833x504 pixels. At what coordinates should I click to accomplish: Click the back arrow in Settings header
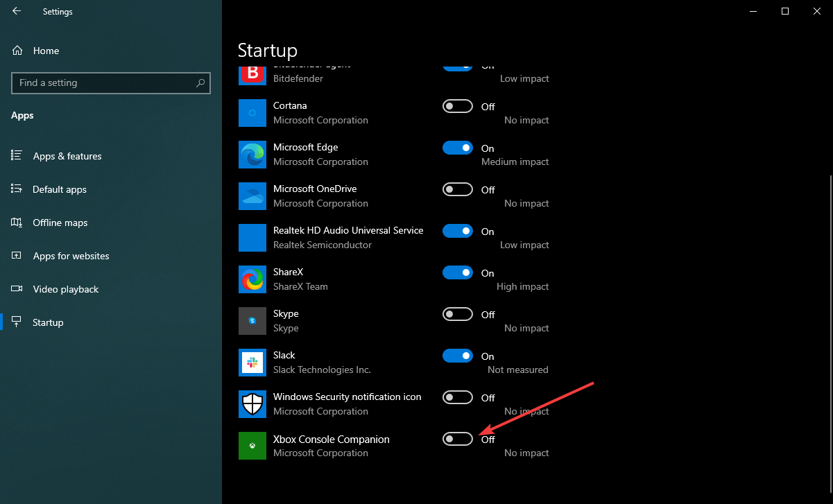(17, 11)
